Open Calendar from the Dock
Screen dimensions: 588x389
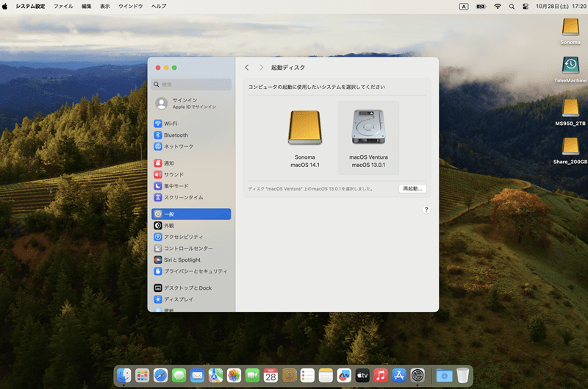[270, 375]
